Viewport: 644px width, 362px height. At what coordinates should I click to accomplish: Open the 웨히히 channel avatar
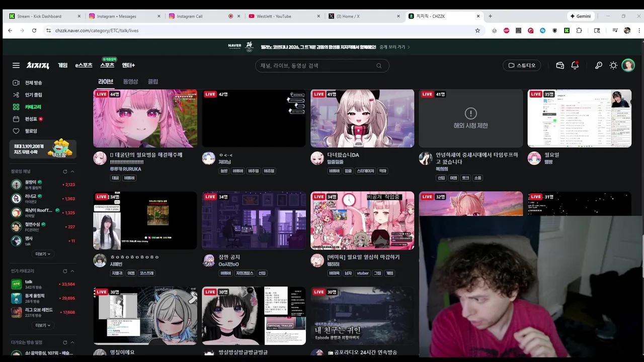(x=317, y=260)
